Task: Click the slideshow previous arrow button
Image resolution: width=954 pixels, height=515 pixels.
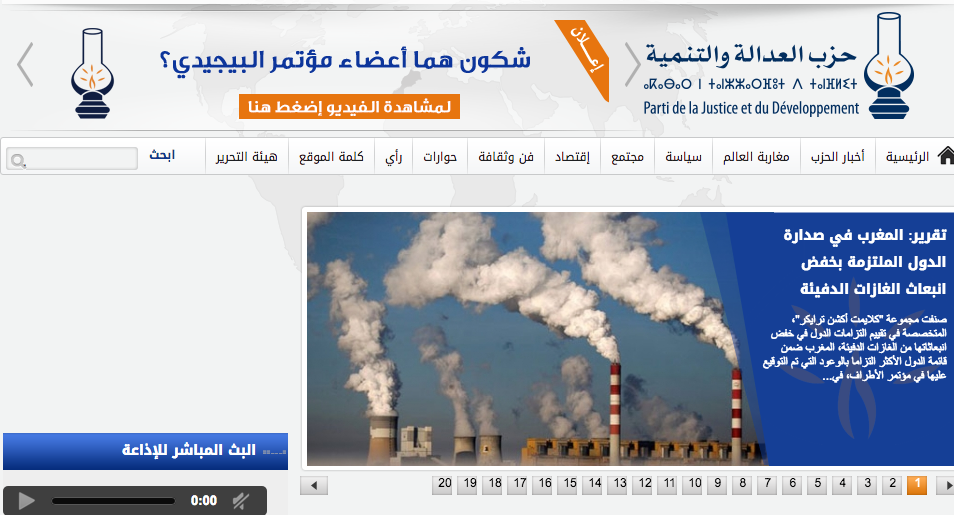Action: click(314, 486)
